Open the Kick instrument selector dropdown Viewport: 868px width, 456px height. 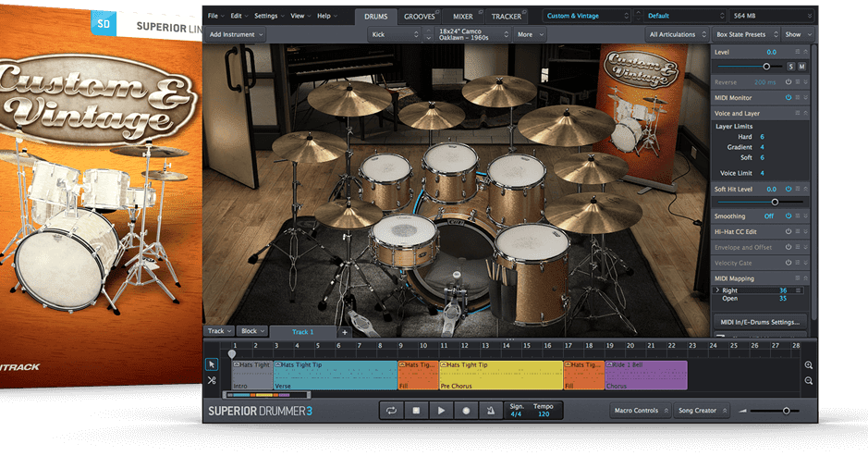[396, 34]
